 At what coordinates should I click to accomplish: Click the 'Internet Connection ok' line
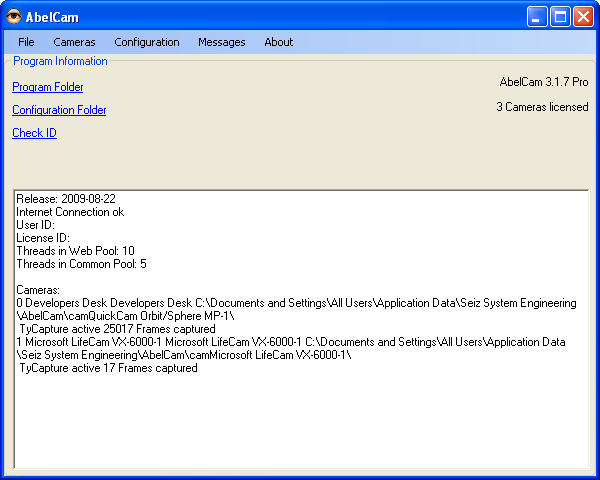coord(70,212)
